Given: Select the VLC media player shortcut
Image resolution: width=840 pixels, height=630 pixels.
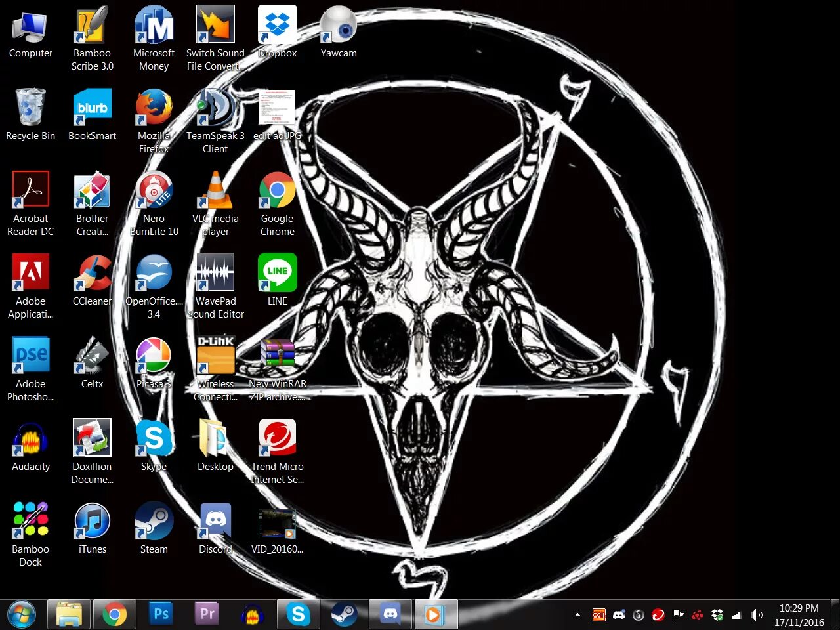Looking at the screenshot, I should (215, 205).
